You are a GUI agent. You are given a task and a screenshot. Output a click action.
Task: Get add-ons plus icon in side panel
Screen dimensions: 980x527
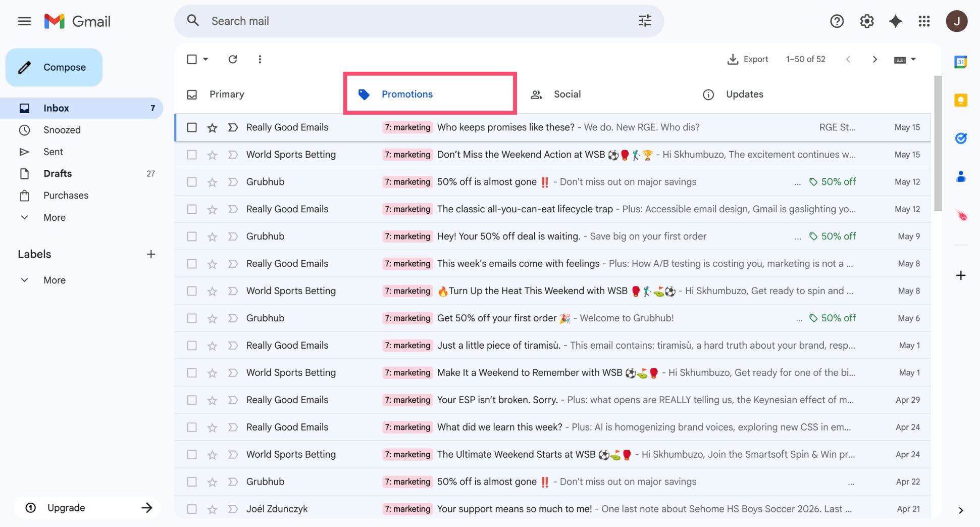(960, 275)
